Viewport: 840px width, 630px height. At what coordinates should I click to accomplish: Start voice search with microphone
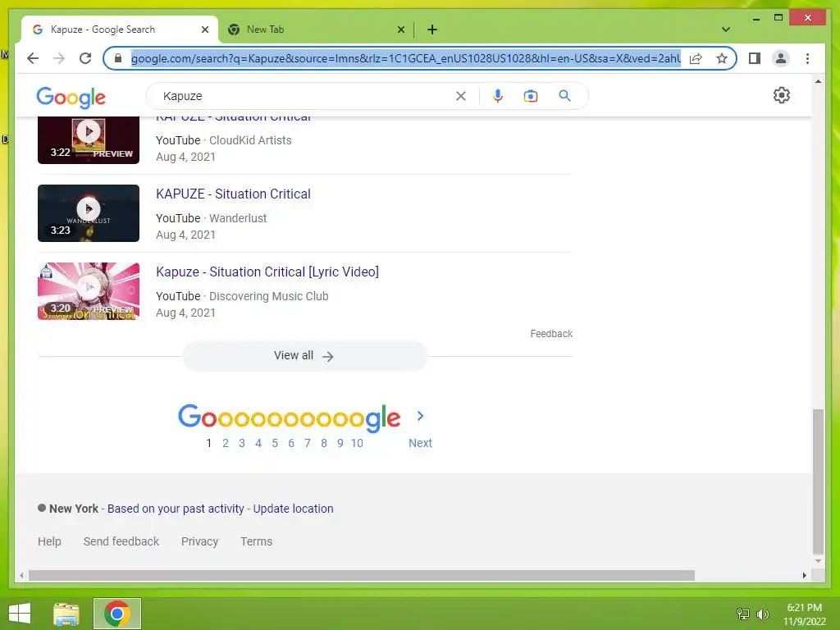coord(498,96)
